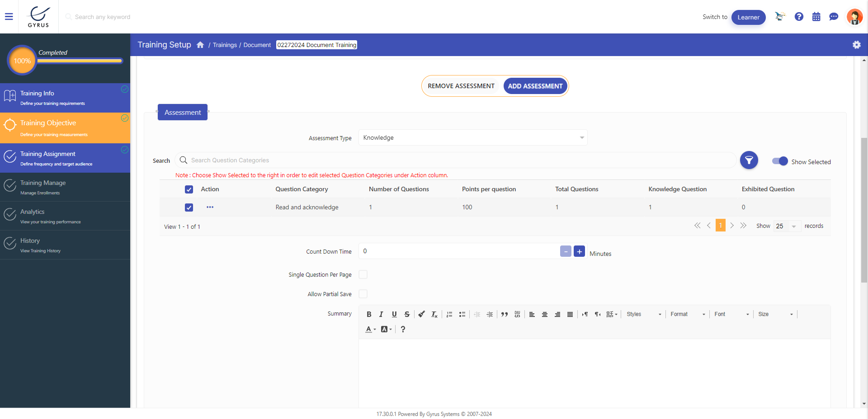868x419 pixels.
Task: Click the blue filter funnel button
Action: click(x=749, y=160)
